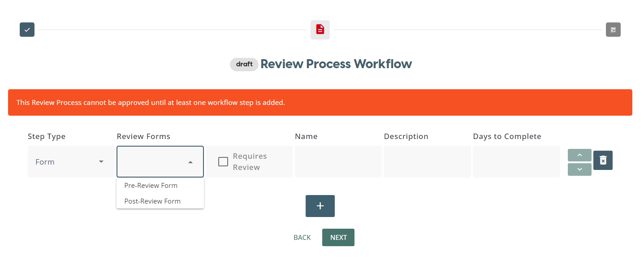Click the Requires Review label text

click(250, 162)
